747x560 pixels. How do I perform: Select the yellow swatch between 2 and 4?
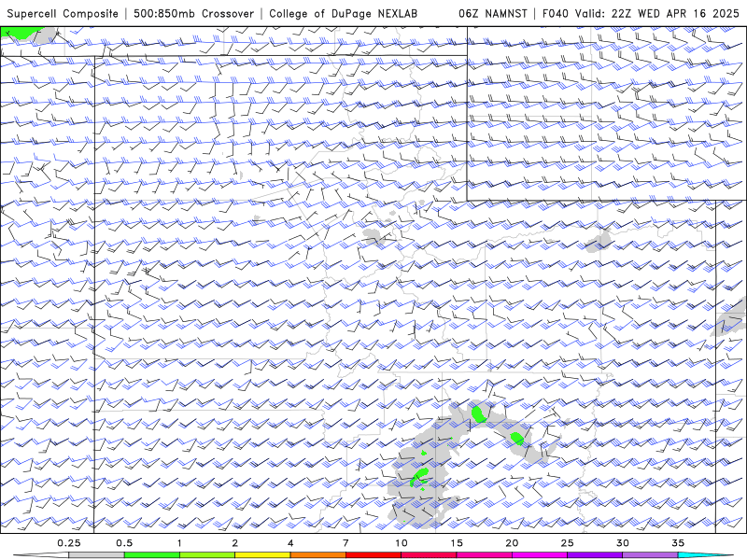click(262, 555)
